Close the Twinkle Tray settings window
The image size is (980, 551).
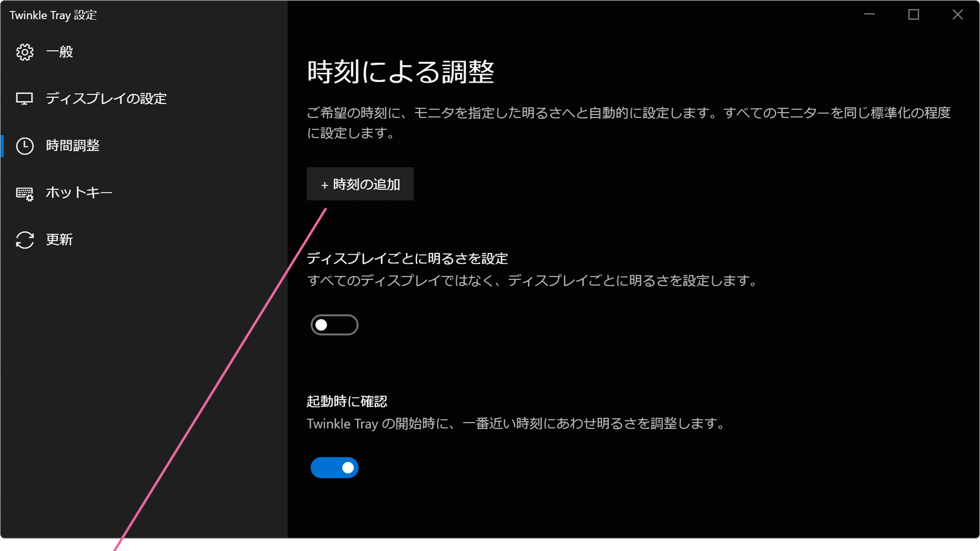pos(957,15)
